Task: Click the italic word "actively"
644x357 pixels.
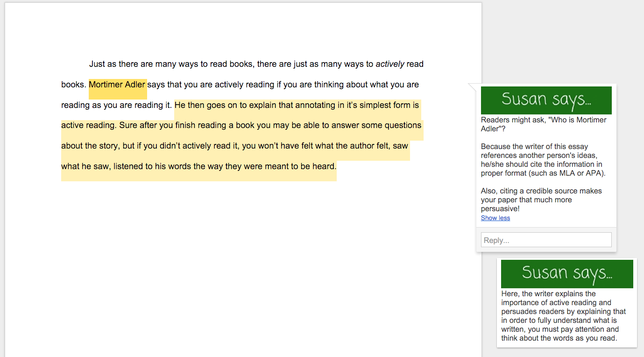Action: (x=390, y=64)
